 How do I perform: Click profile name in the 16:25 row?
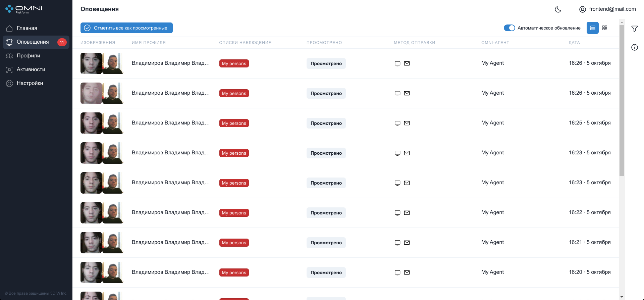(171, 123)
